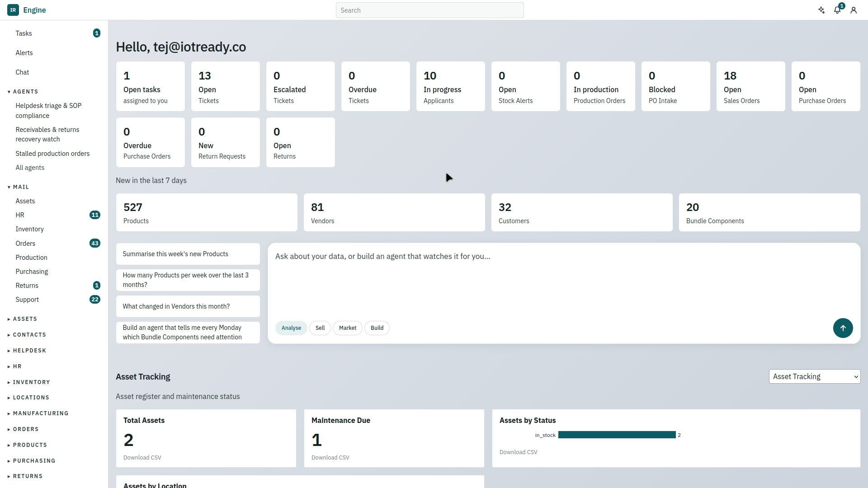Open Tasks in the sidebar
Viewport: 868px width, 488px height.
(x=24, y=33)
